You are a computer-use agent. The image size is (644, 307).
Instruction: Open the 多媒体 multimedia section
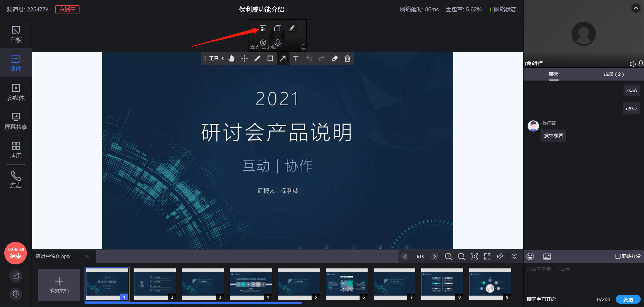[16, 92]
